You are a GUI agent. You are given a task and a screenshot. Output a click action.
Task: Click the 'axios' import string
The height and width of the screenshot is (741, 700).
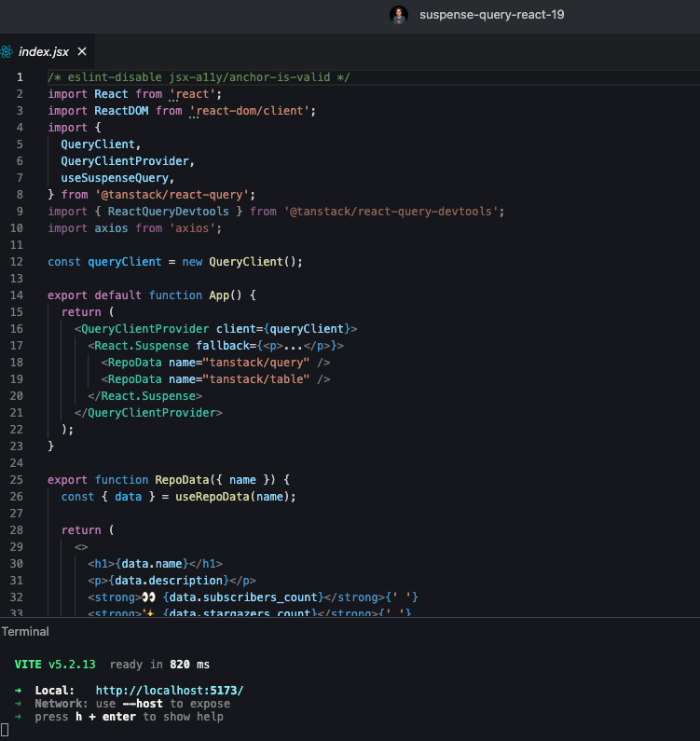click(193, 228)
